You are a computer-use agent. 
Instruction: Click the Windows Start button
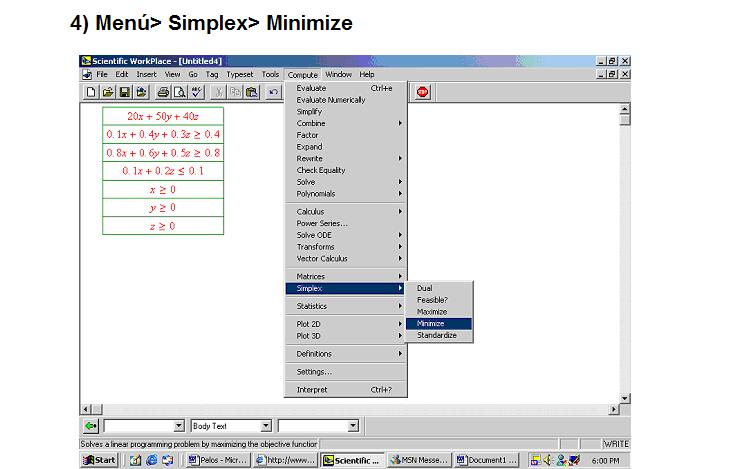(99, 460)
